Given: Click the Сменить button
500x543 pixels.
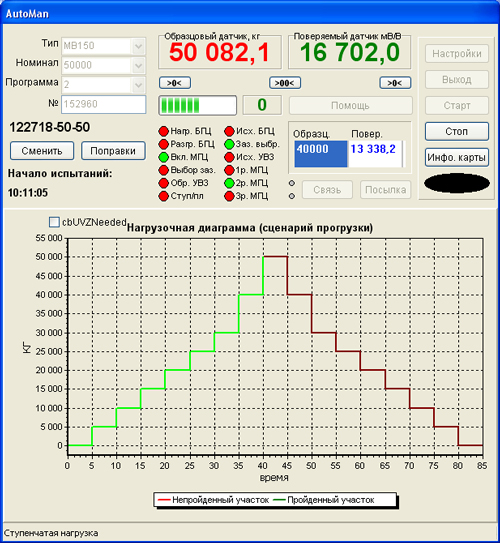Looking at the screenshot, I should point(42,151).
